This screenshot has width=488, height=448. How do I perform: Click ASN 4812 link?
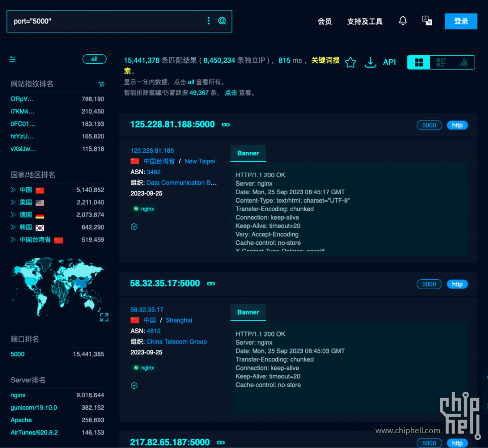point(153,331)
